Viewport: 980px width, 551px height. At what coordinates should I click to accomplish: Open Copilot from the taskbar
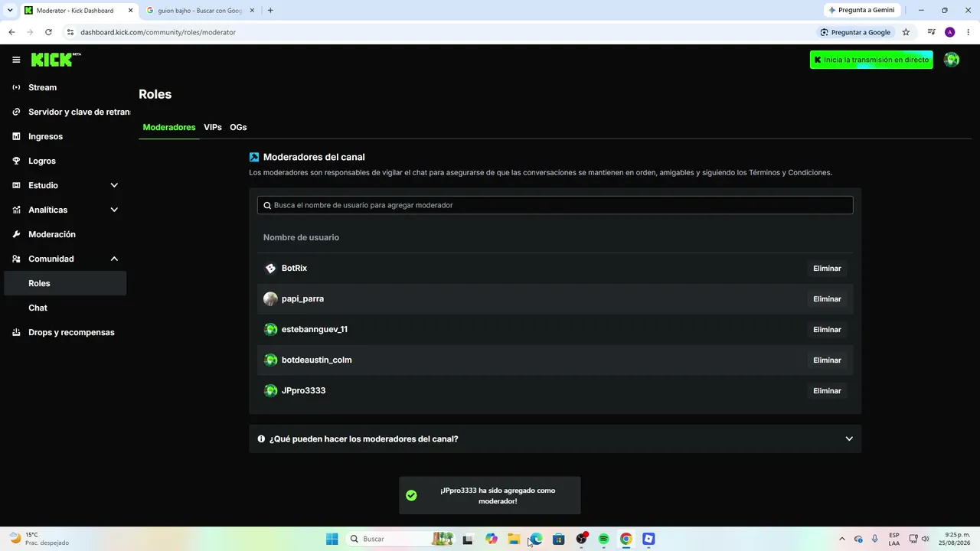coord(492,539)
